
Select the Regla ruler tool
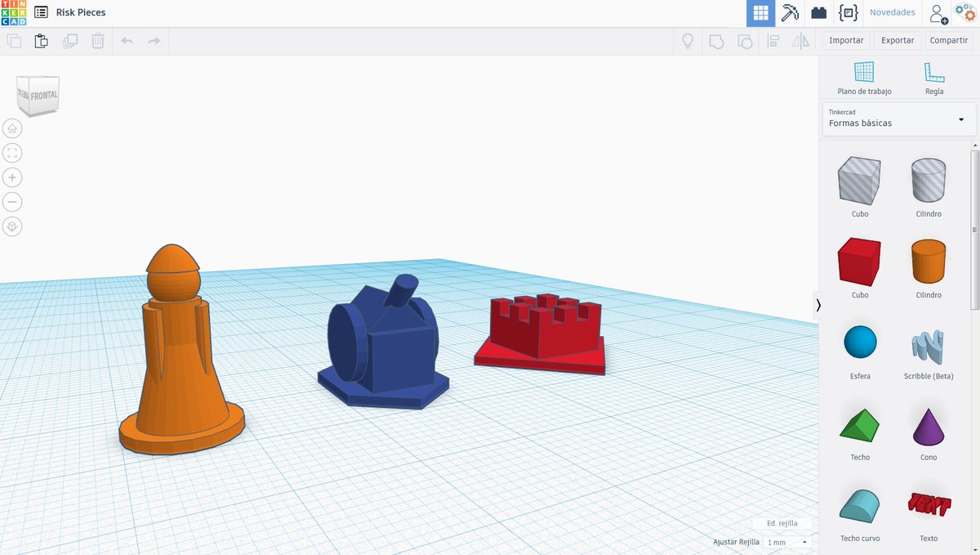click(x=934, y=78)
